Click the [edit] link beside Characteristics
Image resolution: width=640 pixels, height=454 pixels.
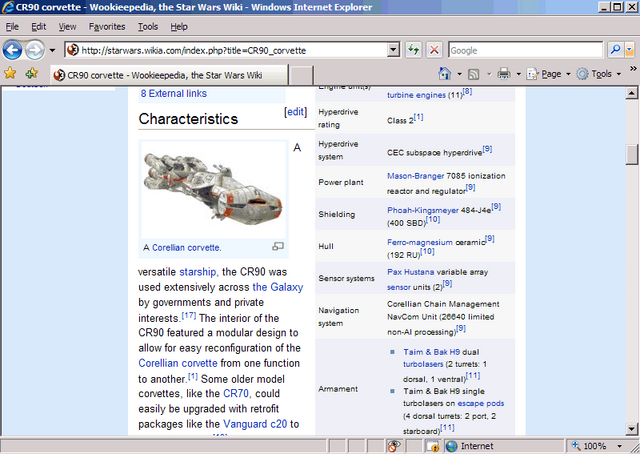point(296,112)
